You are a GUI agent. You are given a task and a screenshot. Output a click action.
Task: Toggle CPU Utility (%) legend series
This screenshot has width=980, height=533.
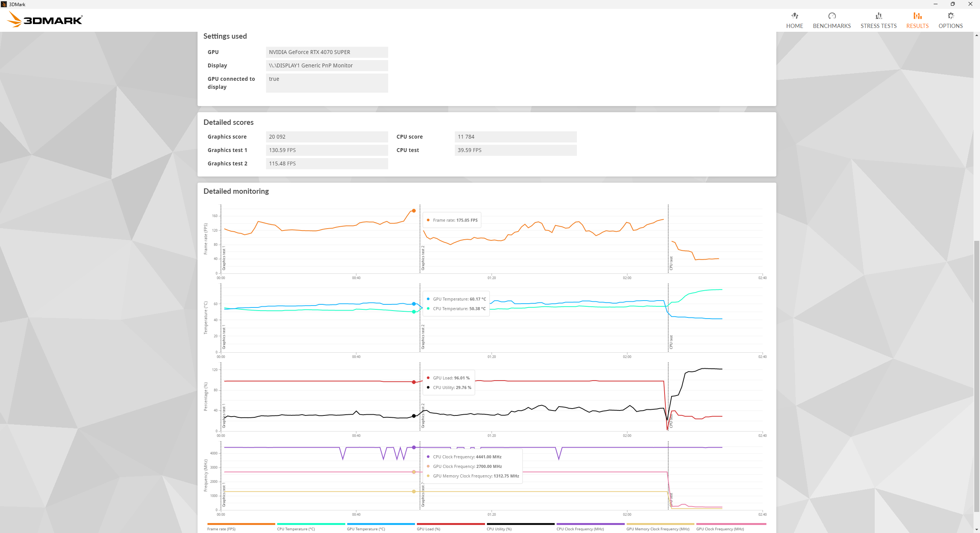coord(520,527)
